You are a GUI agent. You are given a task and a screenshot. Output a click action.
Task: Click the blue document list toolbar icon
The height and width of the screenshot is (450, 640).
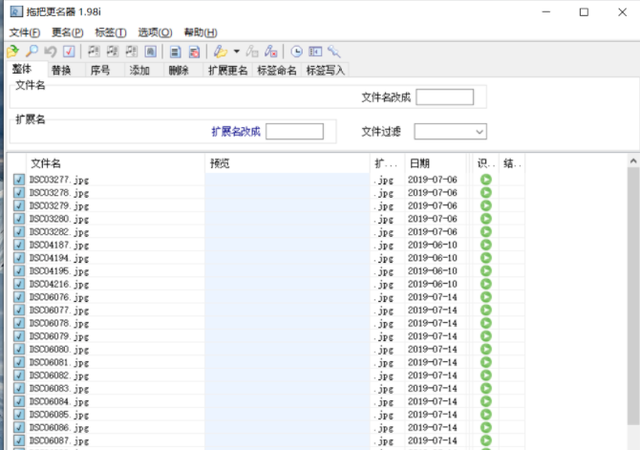click(x=176, y=52)
